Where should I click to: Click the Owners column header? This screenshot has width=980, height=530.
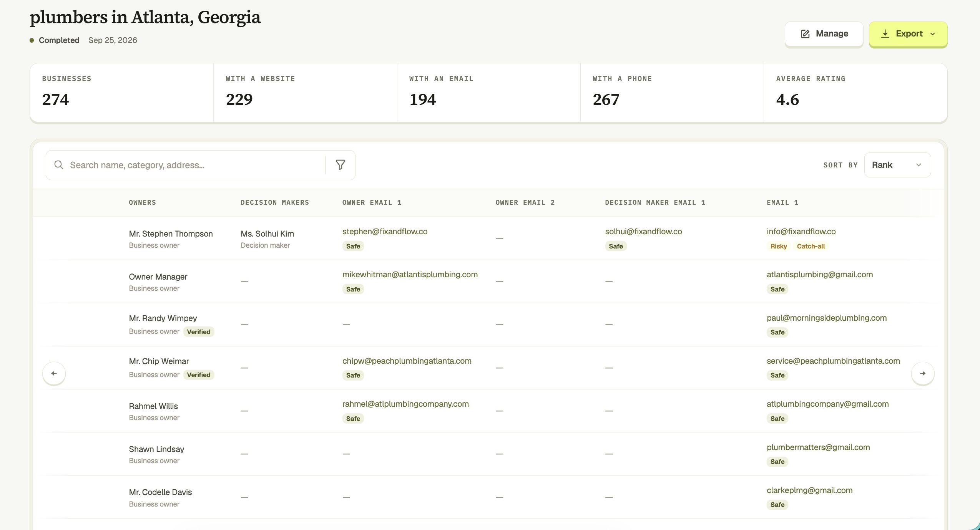tap(142, 202)
